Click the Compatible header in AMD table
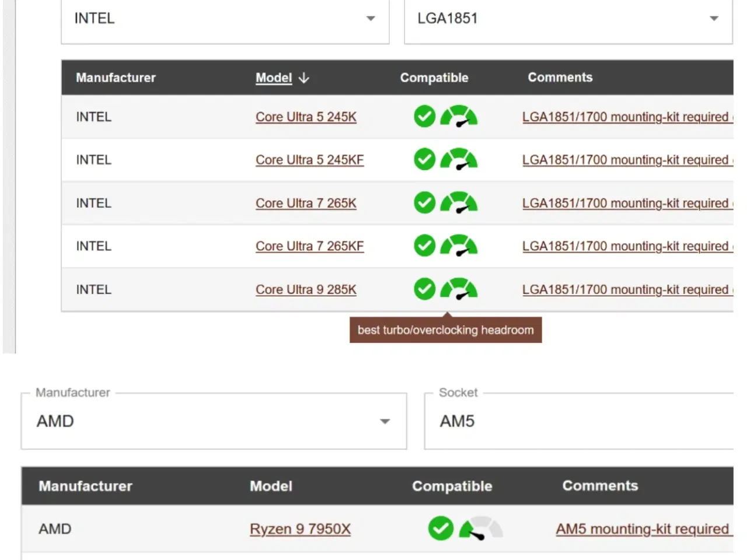The width and height of the screenshot is (747, 560). (452, 486)
